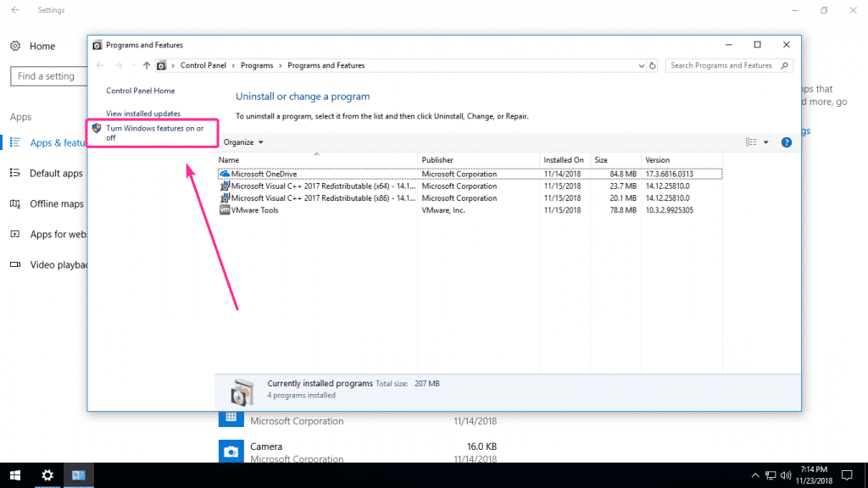Navigate up one level using the up arrow
The width and height of the screenshot is (868, 488).
point(146,64)
